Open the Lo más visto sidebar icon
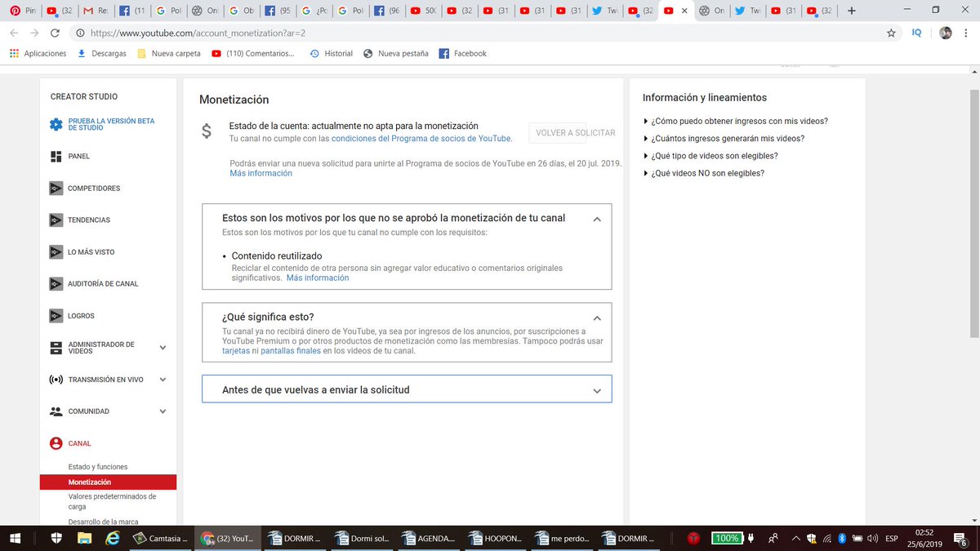The height and width of the screenshot is (551, 980). coord(56,251)
